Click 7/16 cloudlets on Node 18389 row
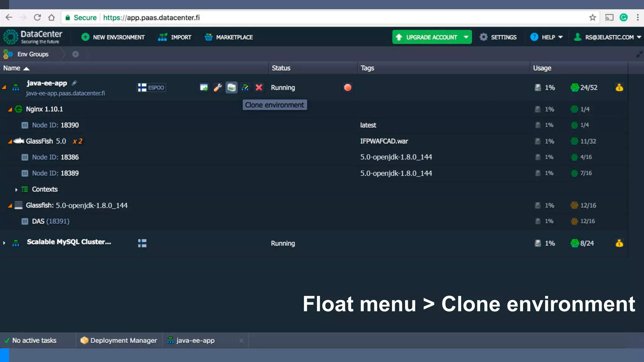The height and width of the screenshot is (362, 644). [x=582, y=173]
